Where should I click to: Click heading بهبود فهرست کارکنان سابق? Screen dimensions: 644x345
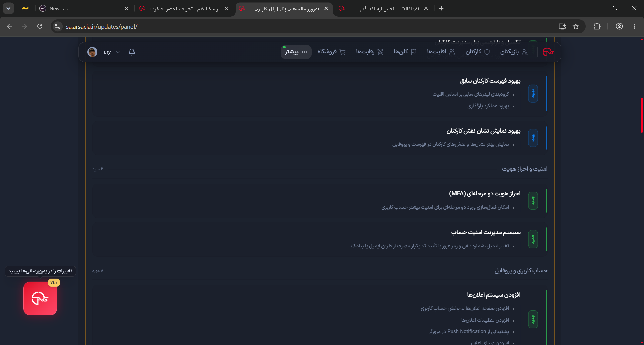point(490,81)
